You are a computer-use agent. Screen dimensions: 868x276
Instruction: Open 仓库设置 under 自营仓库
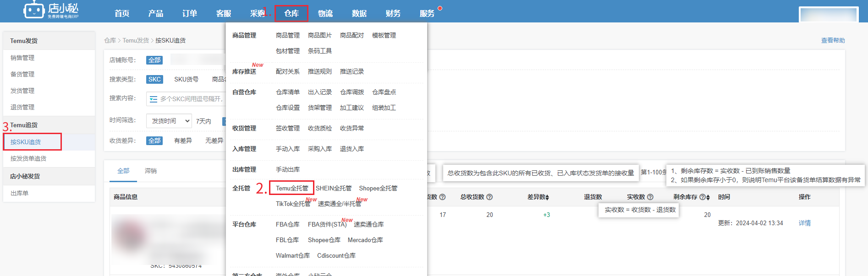(x=288, y=108)
